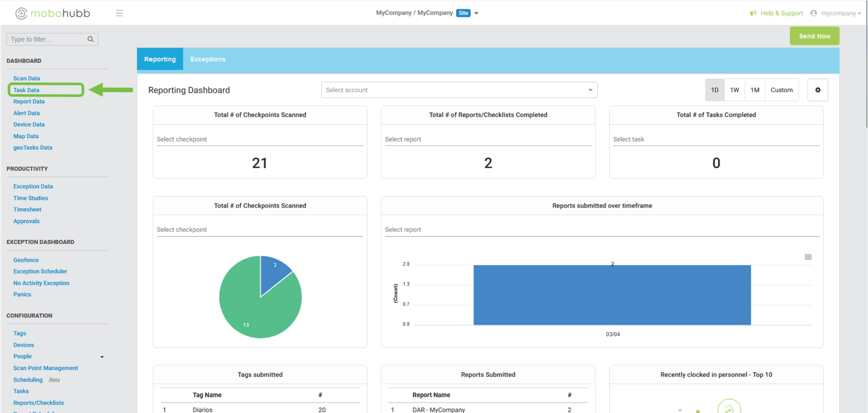
Task: Select the 1D timeframe toggle
Action: [714, 90]
